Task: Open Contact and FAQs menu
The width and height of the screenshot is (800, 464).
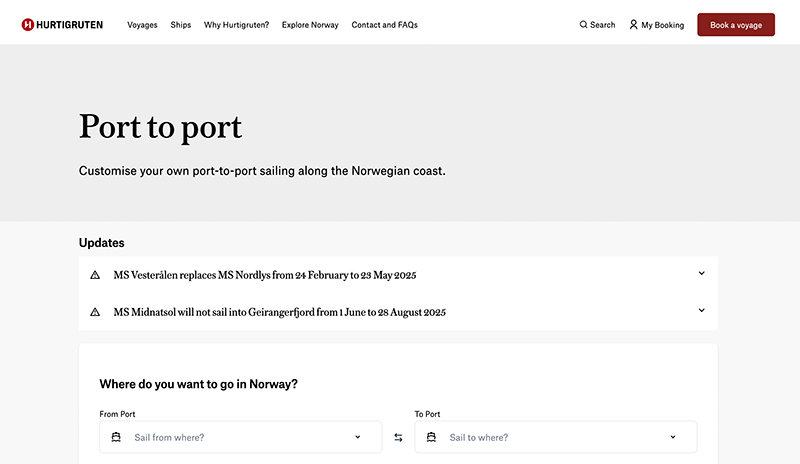Action: click(x=385, y=25)
